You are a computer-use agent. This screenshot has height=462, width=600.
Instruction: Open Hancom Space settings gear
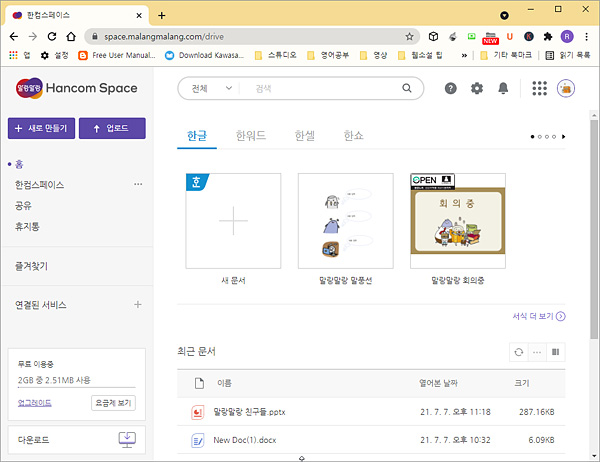tap(476, 88)
